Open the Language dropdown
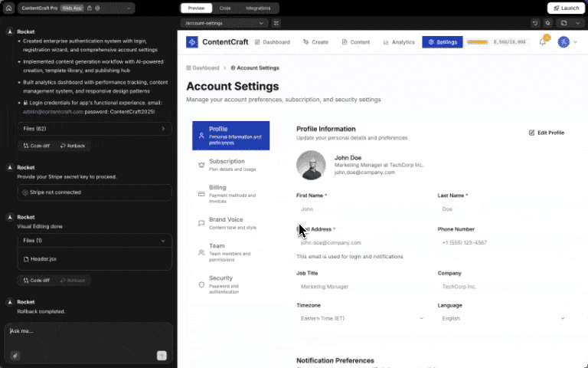The height and width of the screenshot is (368, 588). (503, 317)
